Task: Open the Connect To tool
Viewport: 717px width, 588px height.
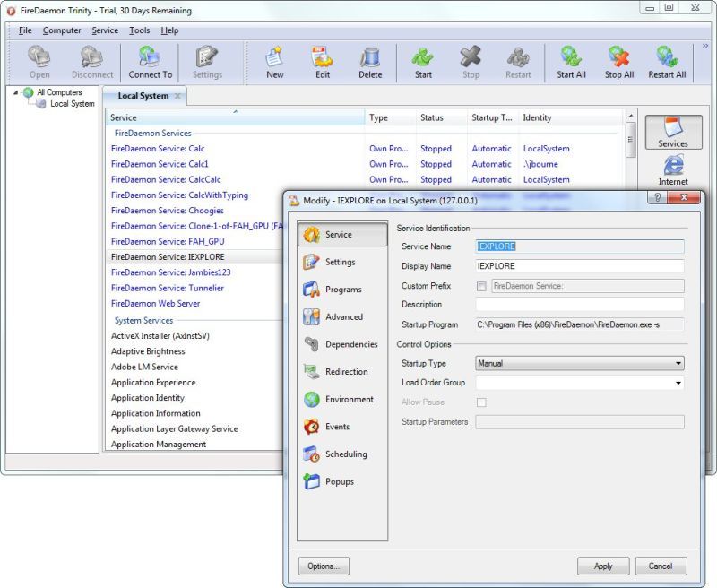Action: click(x=151, y=62)
